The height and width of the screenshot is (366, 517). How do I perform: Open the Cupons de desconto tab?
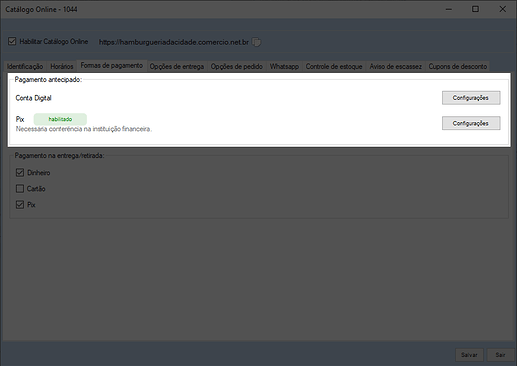[x=458, y=66]
